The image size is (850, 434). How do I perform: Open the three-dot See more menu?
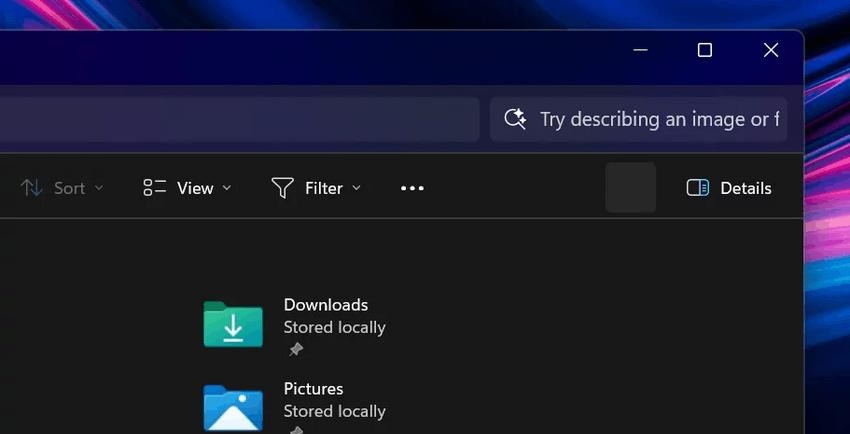(x=412, y=188)
